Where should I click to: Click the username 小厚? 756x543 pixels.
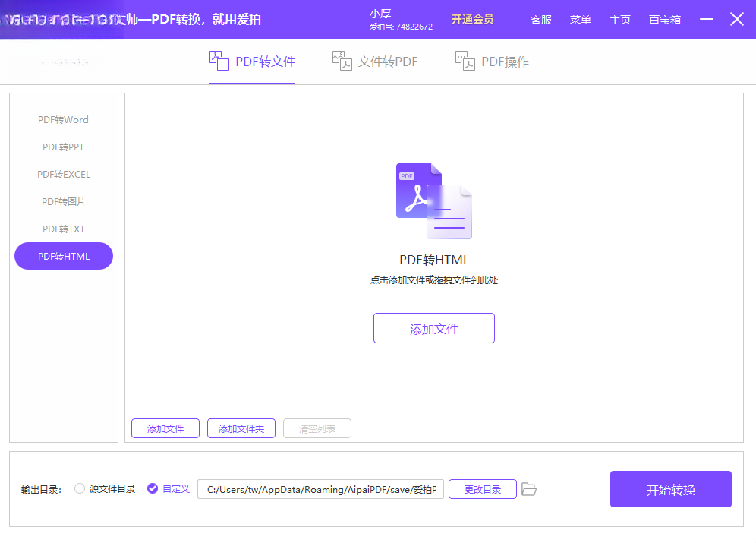(380, 14)
